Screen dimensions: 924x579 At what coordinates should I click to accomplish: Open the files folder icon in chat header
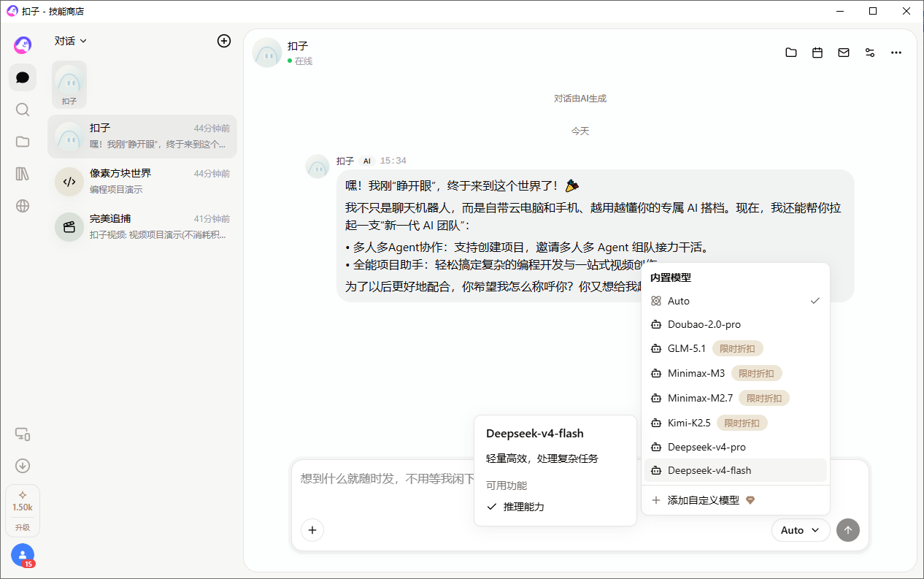[791, 53]
